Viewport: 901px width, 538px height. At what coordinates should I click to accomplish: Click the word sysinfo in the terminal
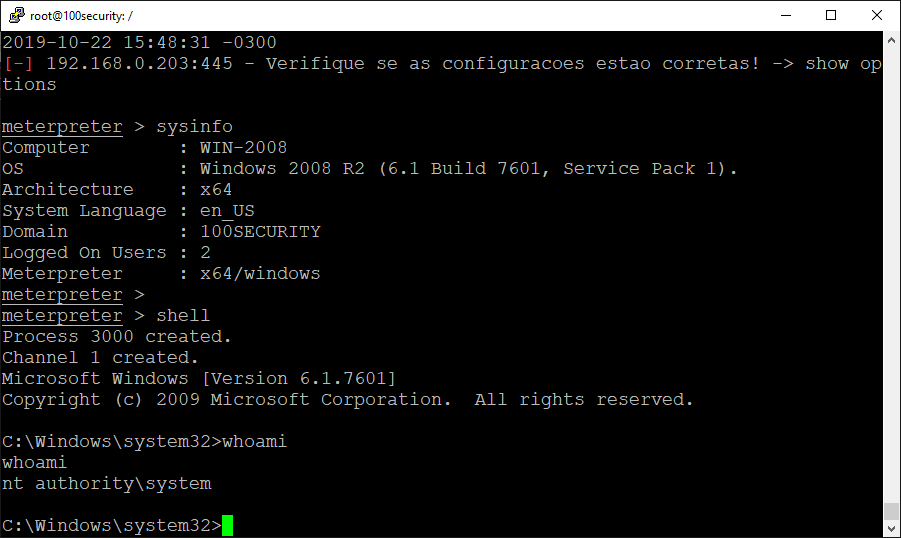(x=195, y=126)
